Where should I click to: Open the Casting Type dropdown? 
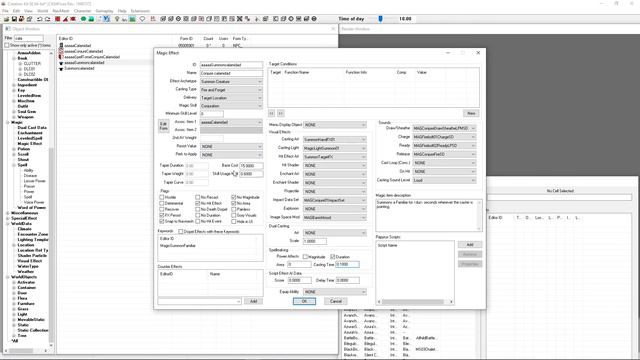pos(231,90)
